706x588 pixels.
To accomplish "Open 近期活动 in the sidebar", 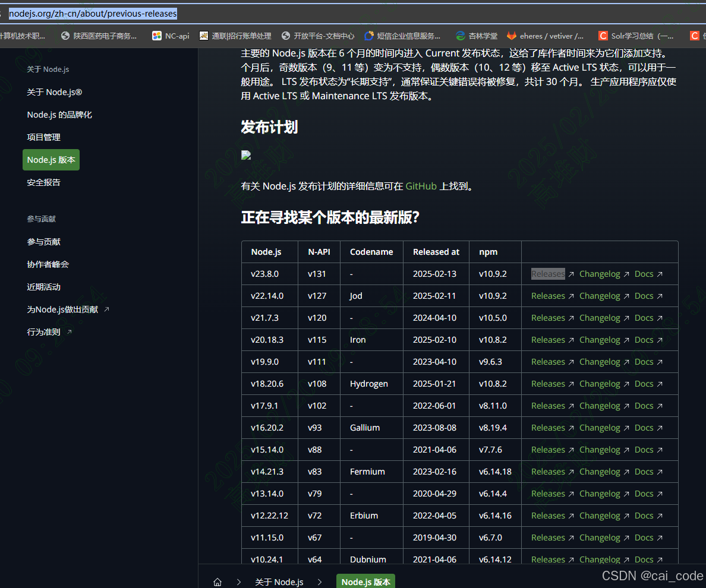I will pos(43,287).
